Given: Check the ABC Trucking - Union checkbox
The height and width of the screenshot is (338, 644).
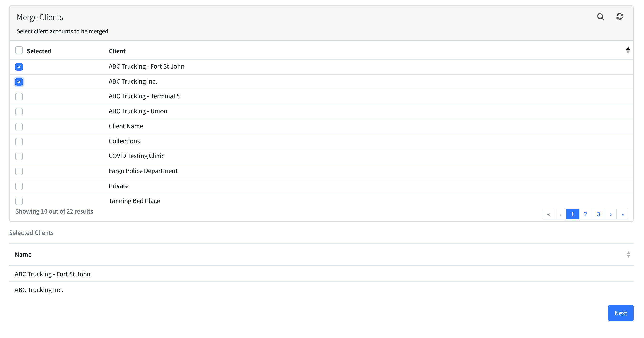Looking at the screenshot, I should (x=19, y=111).
